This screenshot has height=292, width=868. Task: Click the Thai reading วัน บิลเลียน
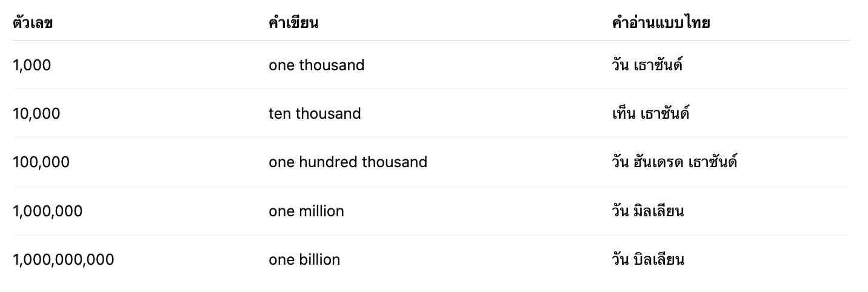click(x=648, y=259)
